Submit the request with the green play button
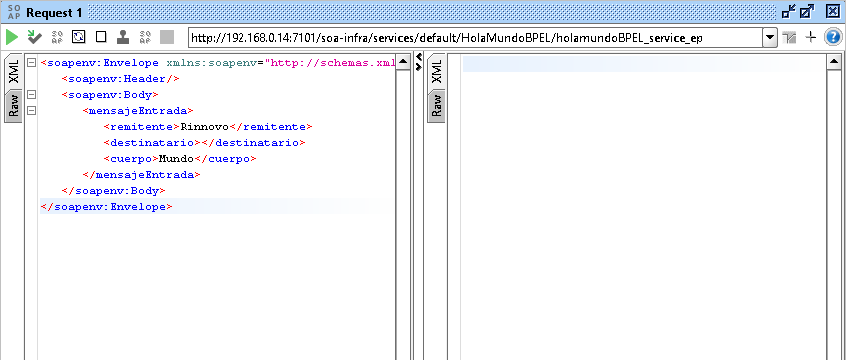The height and width of the screenshot is (360, 847). (x=12, y=37)
